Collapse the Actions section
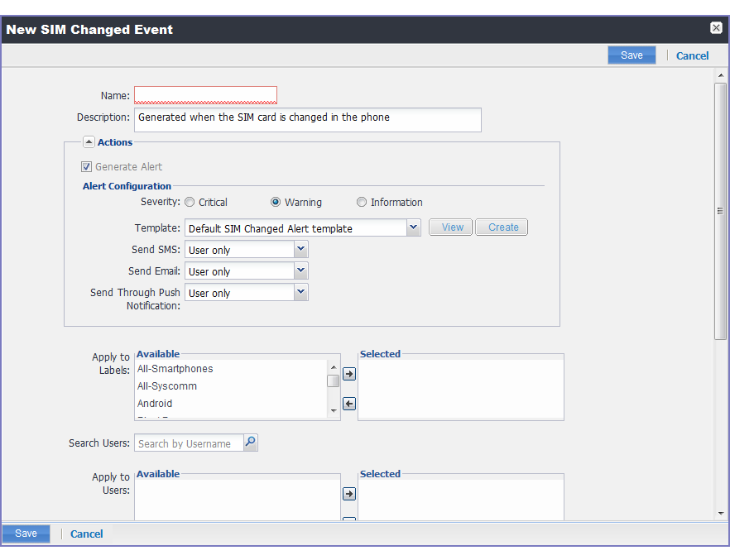 click(x=89, y=141)
